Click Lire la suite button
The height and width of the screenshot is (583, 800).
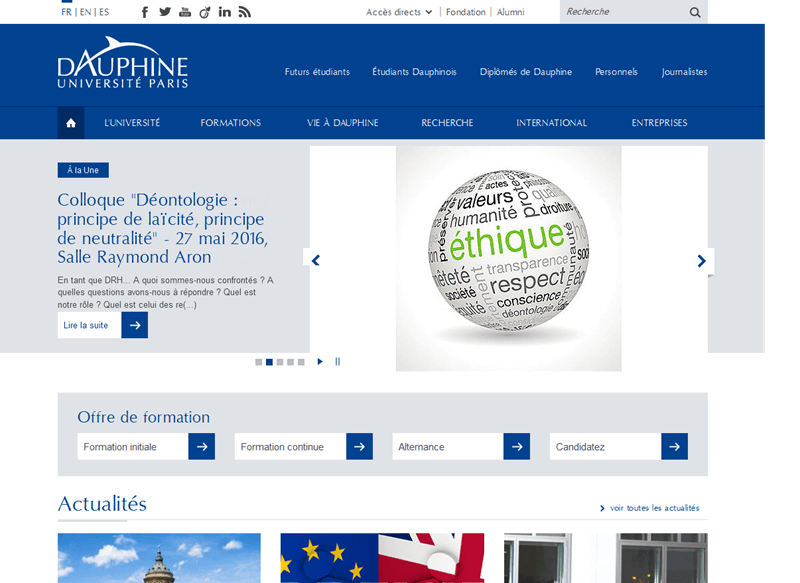point(89,325)
